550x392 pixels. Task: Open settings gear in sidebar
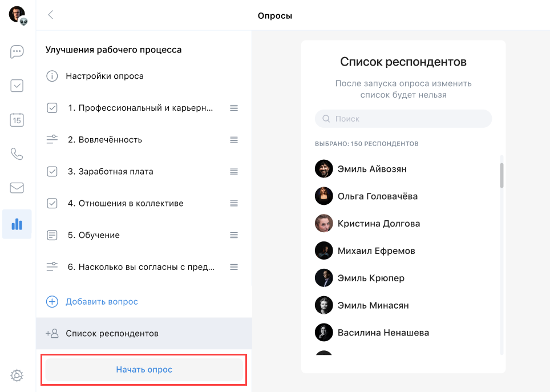17,375
